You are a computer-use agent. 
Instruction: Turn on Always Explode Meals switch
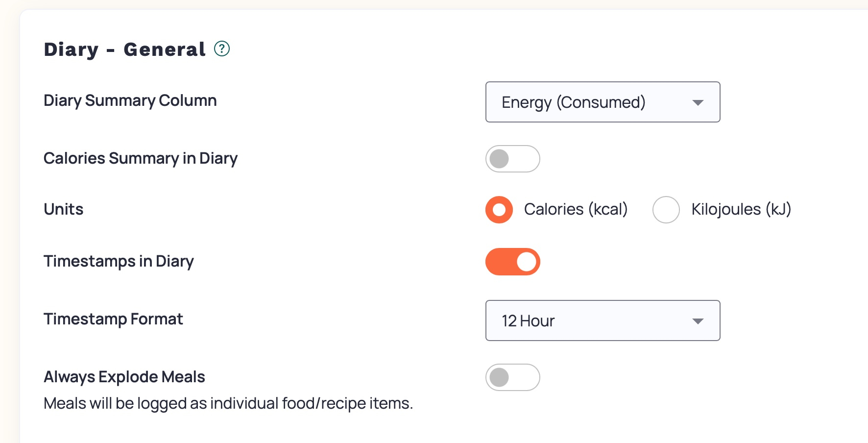(512, 377)
